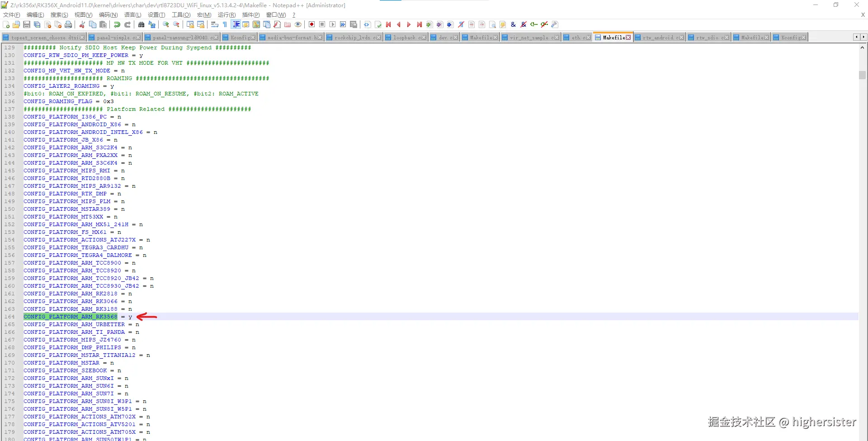Open the 编辑(E) menu

35,15
